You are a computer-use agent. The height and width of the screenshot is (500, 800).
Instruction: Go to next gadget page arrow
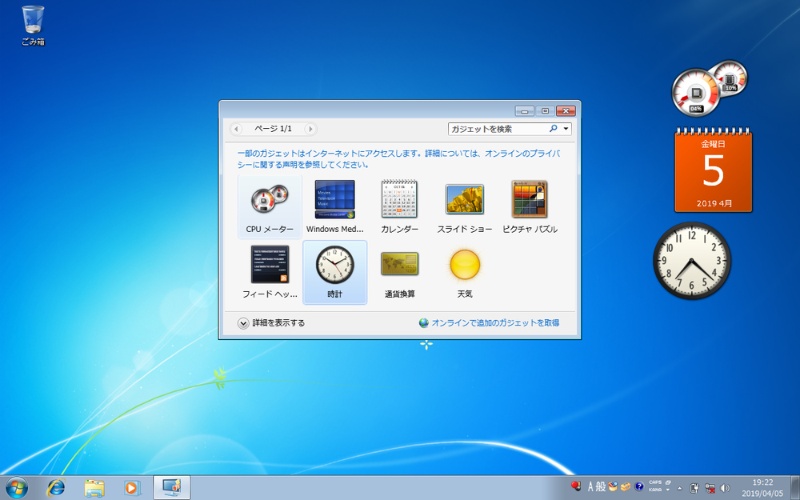[311, 129]
